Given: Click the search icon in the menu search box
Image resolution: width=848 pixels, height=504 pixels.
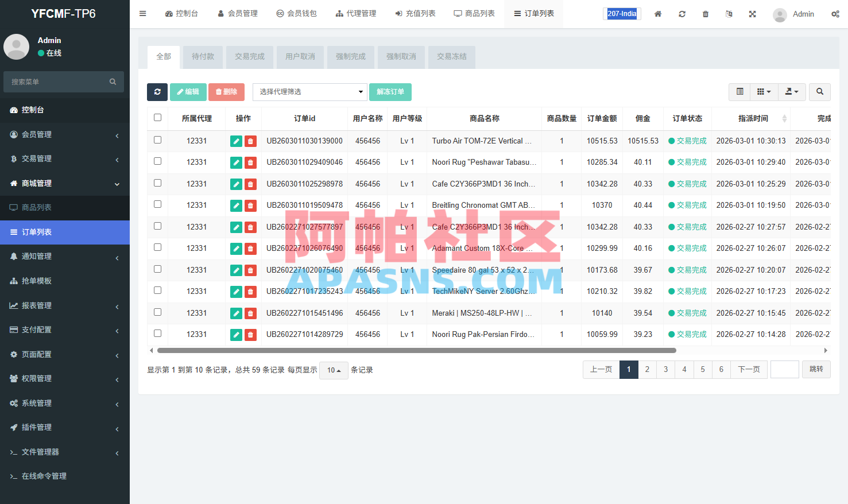Looking at the screenshot, I should click(x=113, y=82).
